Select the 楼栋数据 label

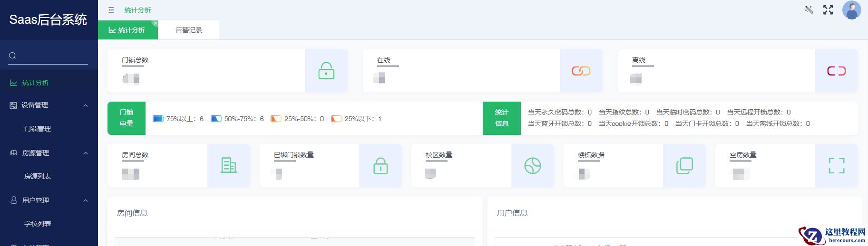point(591,155)
